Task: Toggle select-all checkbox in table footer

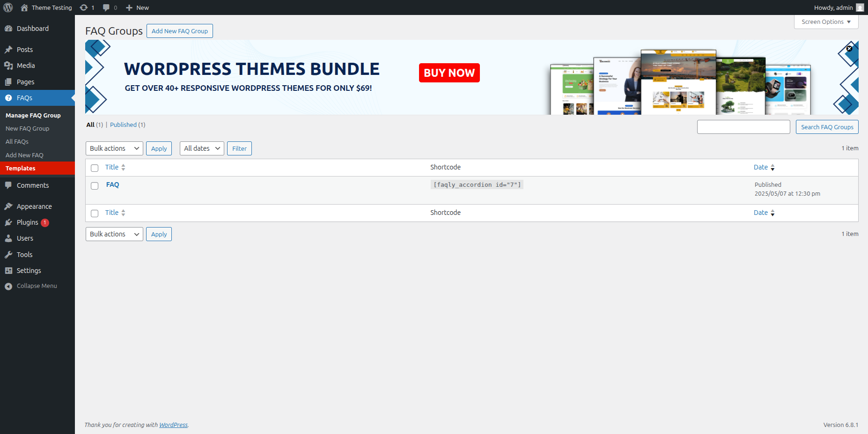Action: (x=95, y=213)
